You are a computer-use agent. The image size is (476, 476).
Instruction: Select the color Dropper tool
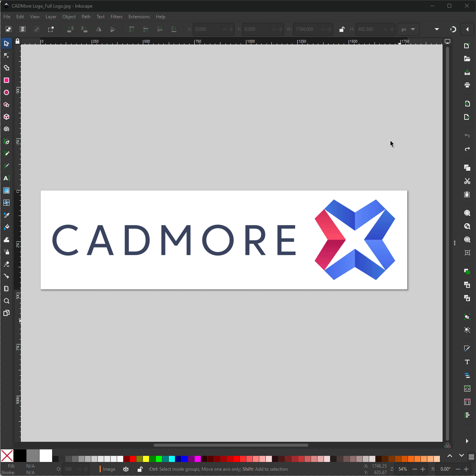[x=6, y=215]
